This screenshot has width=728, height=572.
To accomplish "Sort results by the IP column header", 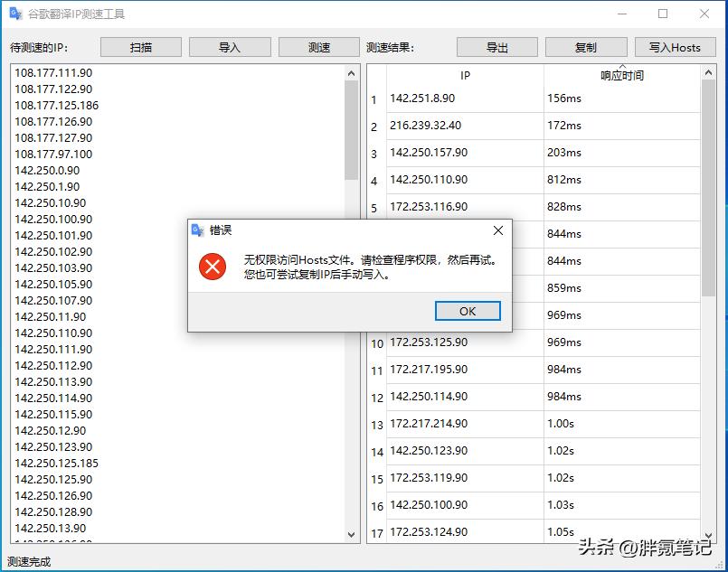I will [464, 75].
